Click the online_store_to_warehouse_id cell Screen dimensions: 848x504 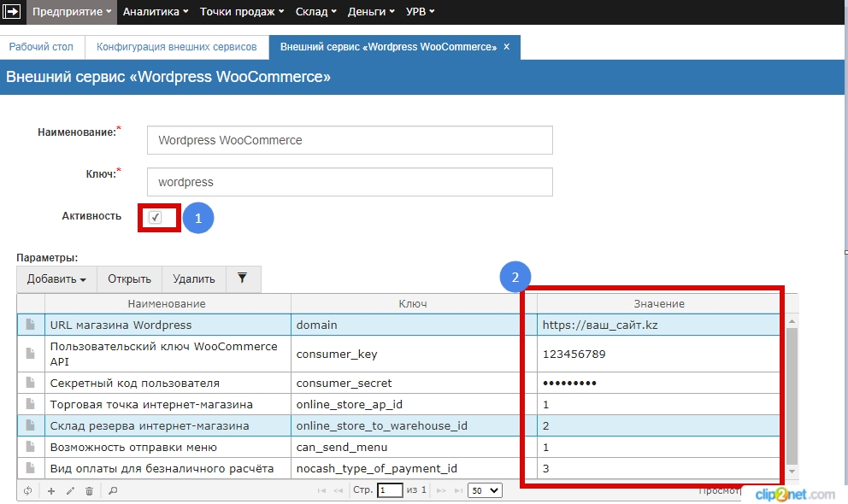point(414,425)
